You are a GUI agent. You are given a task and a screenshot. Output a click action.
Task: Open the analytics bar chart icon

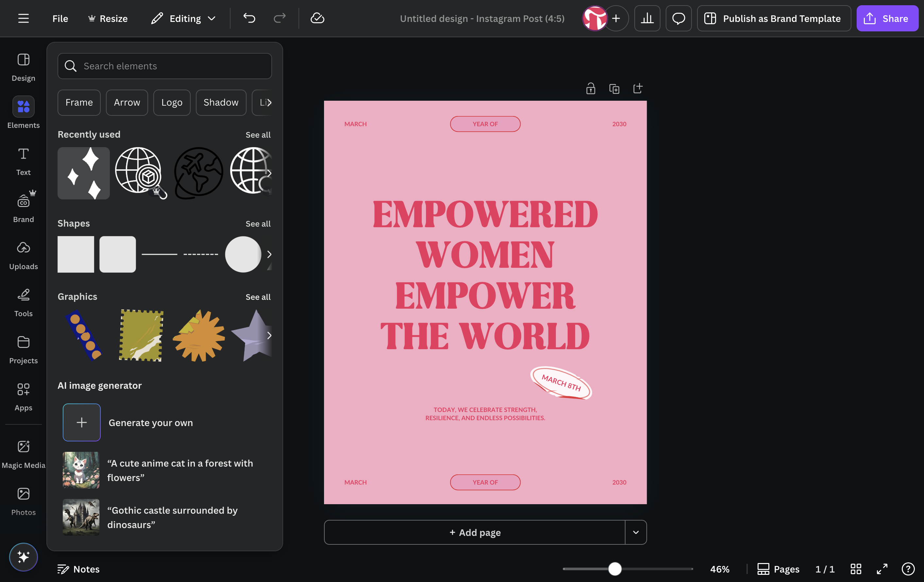647,18
